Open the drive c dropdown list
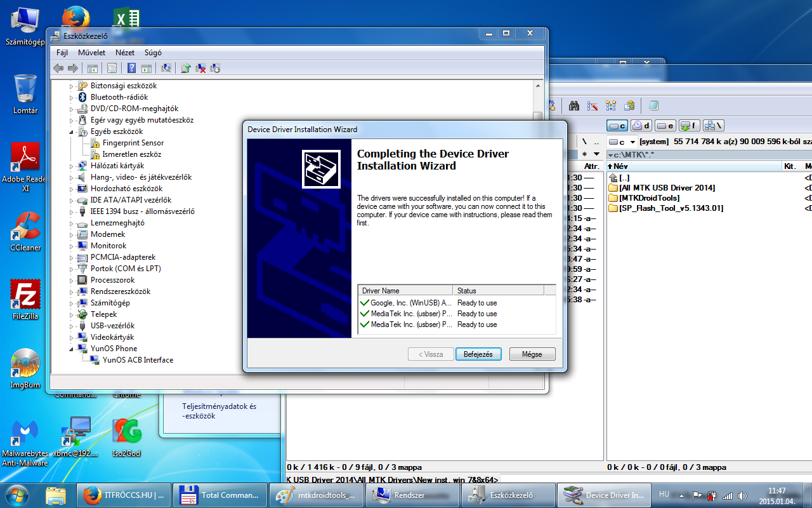The height and width of the screenshot is (508, 812). click(x=623, y=142)
